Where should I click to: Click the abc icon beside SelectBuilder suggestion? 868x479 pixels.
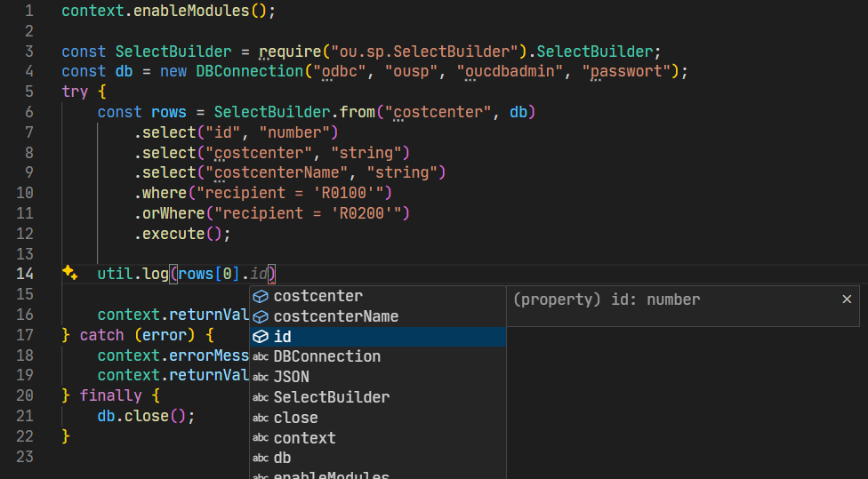pyautogui.click(x=261, y=398)
